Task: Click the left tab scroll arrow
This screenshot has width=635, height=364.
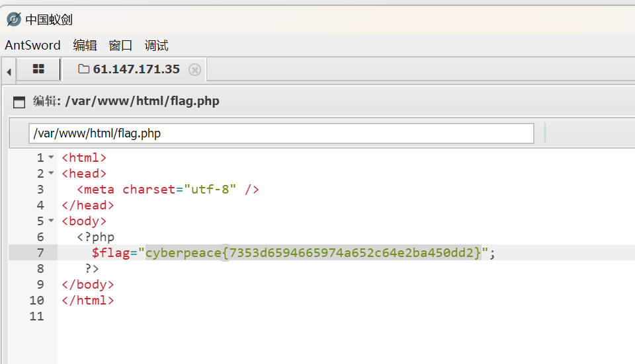Action: click(9, 73)
